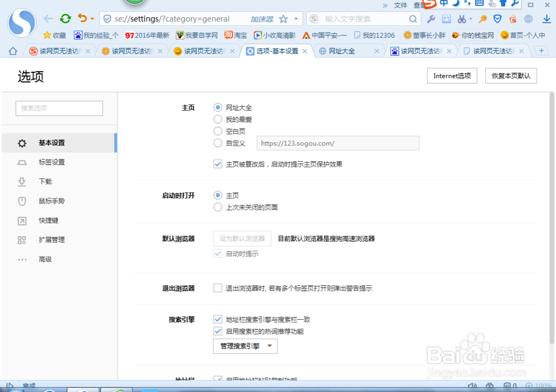Open the 文件 menu
Screen dimensions: 556x392
pos(401,5)
